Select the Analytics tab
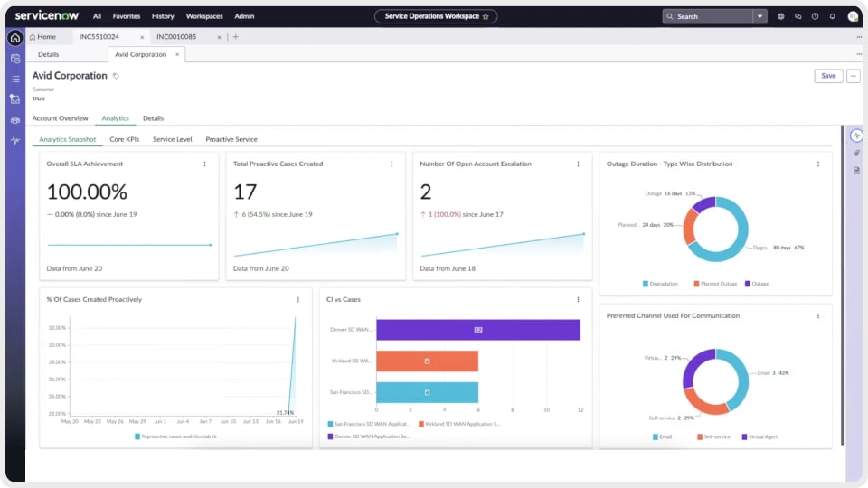868x488 pixels. point(115,118)
